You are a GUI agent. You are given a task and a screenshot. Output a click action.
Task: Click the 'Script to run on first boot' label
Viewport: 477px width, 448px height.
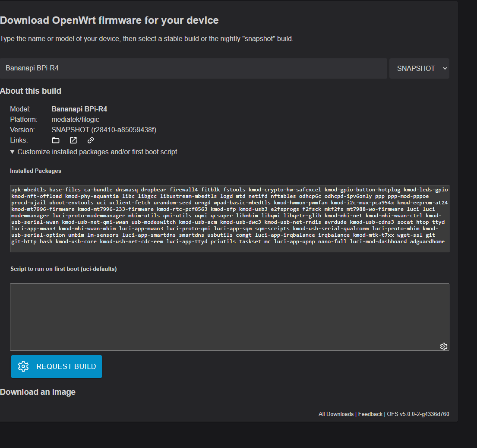click(x=63, y=269)
